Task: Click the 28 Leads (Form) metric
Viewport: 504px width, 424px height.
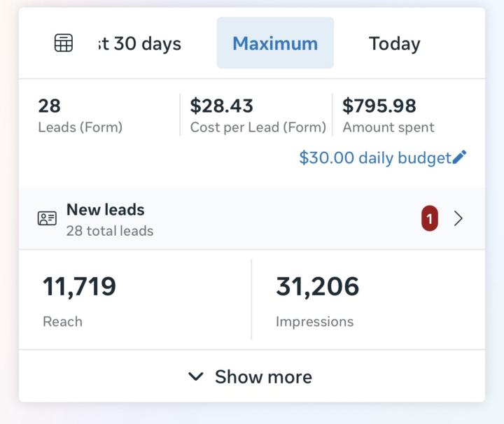Action: pyautogui.click(x=80, y=115)
